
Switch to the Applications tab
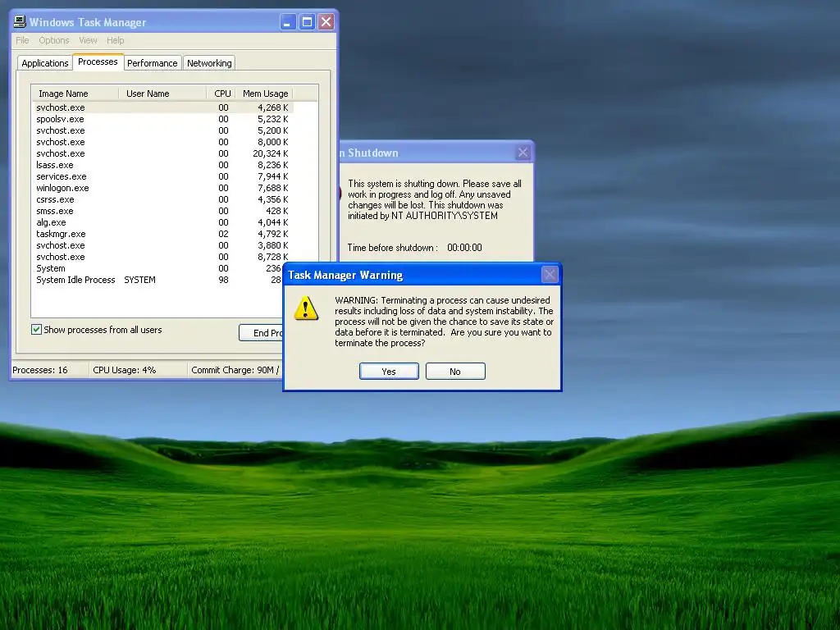(45, 63)
